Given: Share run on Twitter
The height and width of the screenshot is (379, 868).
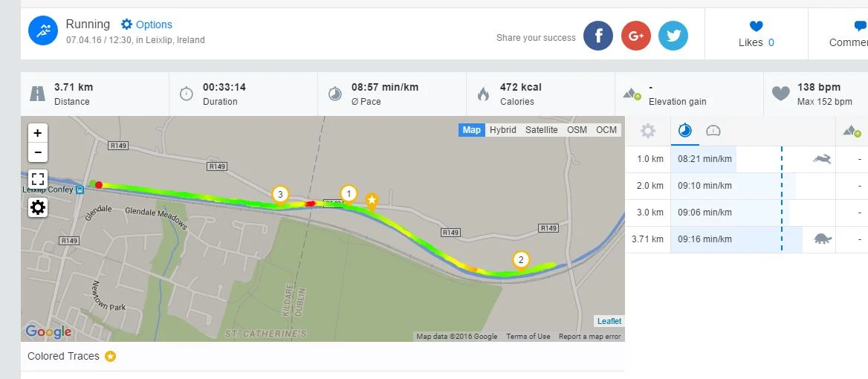Looking at the screenshot, I should tap(673, 36).
